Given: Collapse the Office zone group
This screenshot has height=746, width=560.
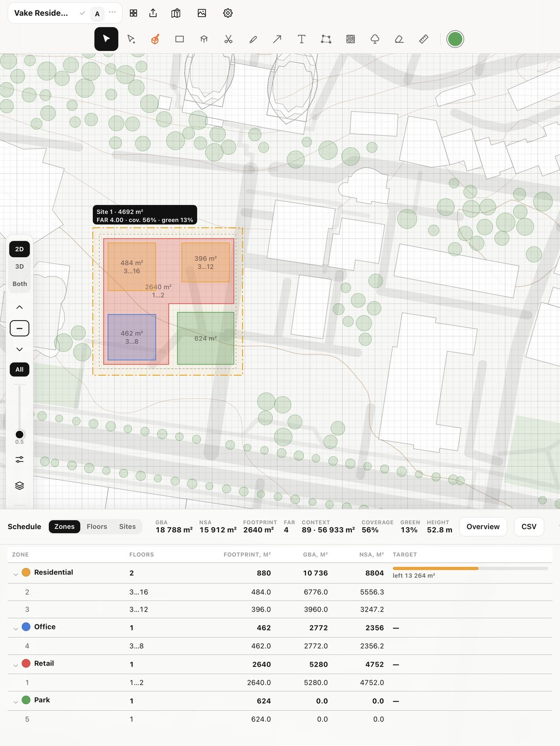Looking at the screenshot, I should [15, 628].
